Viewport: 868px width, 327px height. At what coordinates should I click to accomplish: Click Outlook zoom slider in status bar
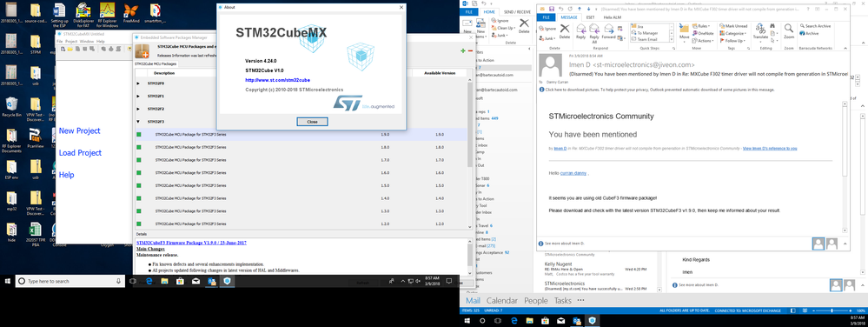pos(832,311)
